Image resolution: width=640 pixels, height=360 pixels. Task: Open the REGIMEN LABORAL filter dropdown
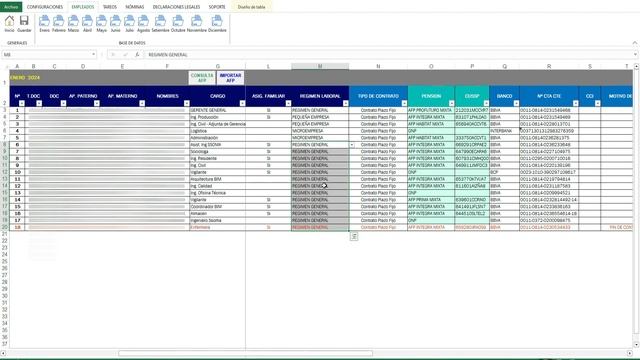coord(346,103)
